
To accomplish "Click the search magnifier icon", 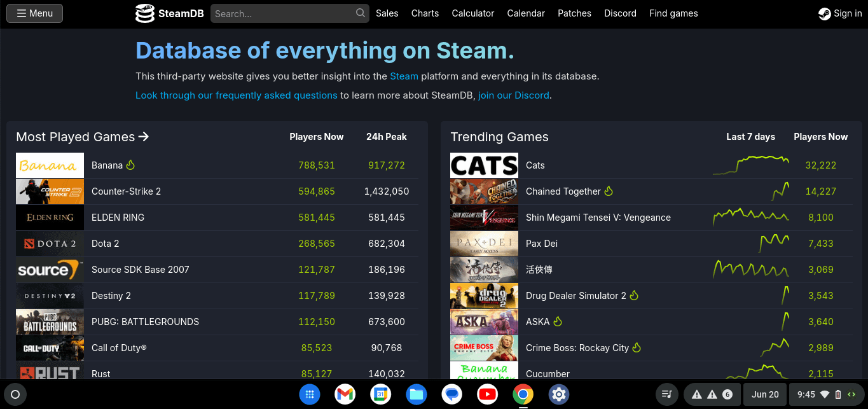I will tap(361, 13).
